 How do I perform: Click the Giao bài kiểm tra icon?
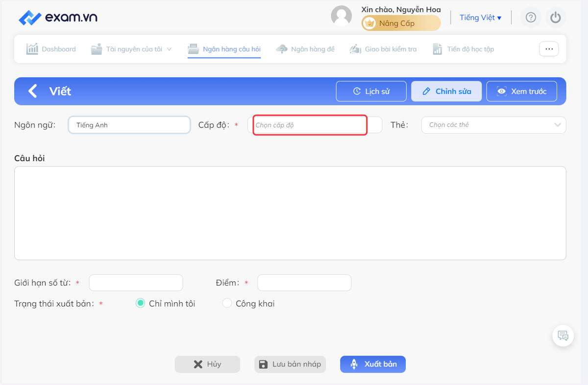point(355,49)
